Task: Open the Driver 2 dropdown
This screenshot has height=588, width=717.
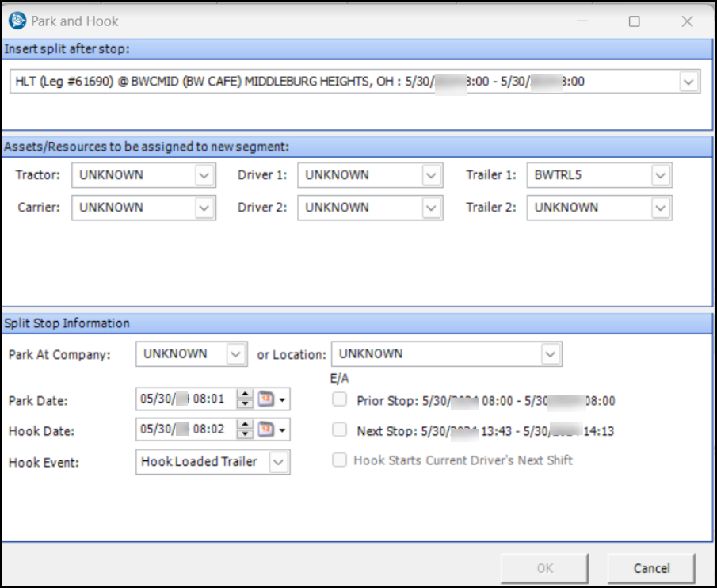Action: coord(431,208)
